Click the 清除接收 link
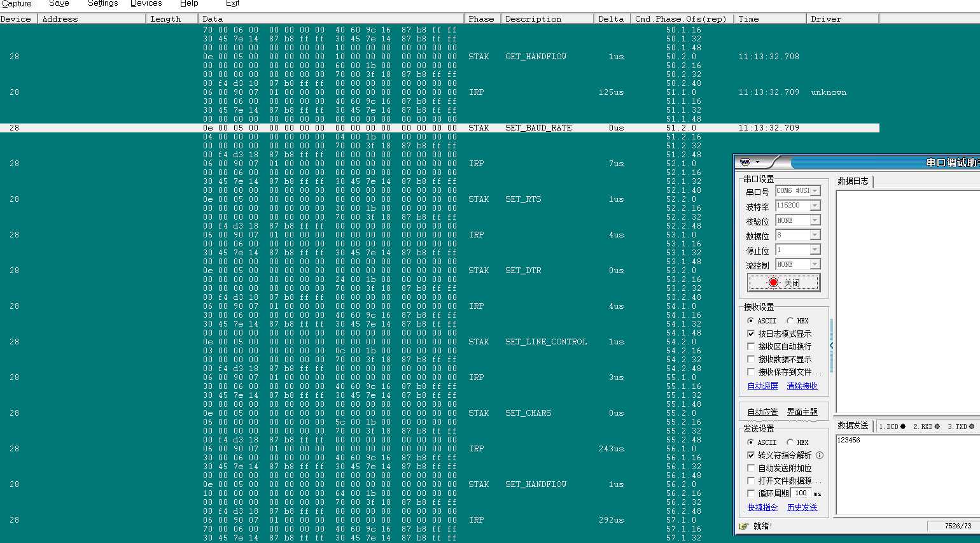Screen dimensions: 980x543 (x=802, y=386)
